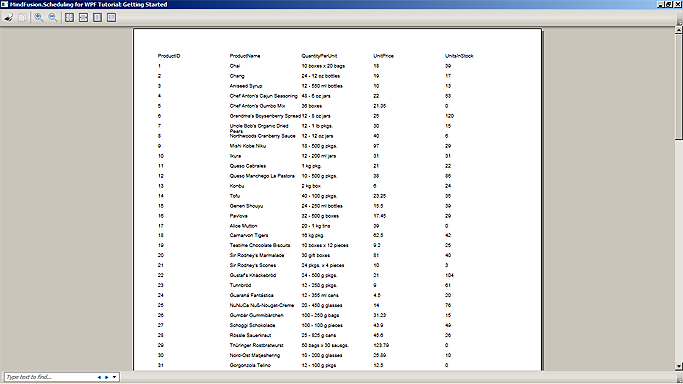Click the UnitsInStock column header text
683x384 pixels.
(459, 56)
